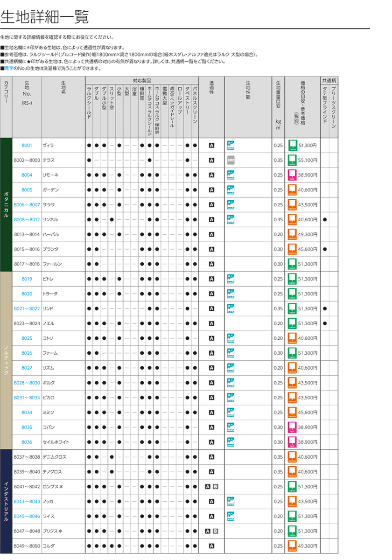Click the fabric performance icon in コトリ row
The image size is (392, 560).
point(231,338)
